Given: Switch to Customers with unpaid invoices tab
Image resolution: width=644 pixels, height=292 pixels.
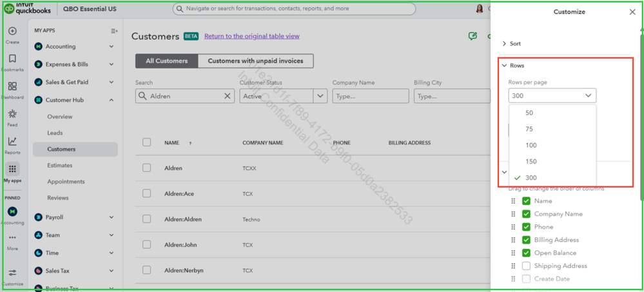Looking at the screenshot, I should click(255, 61).
